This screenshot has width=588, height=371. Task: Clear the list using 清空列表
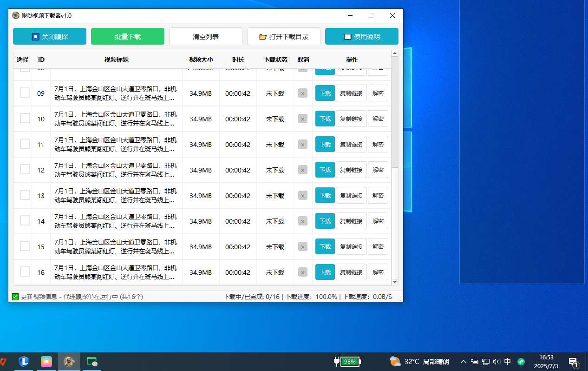click(x=206, y=37)
